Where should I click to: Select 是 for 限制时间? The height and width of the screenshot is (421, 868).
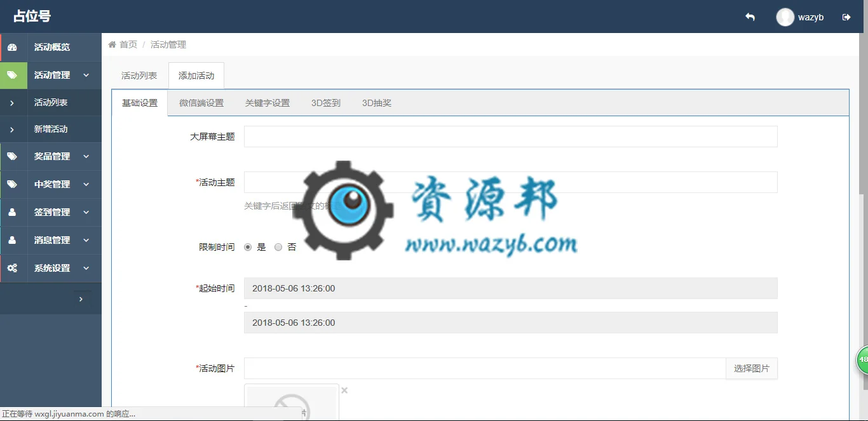tap(248, 247)
